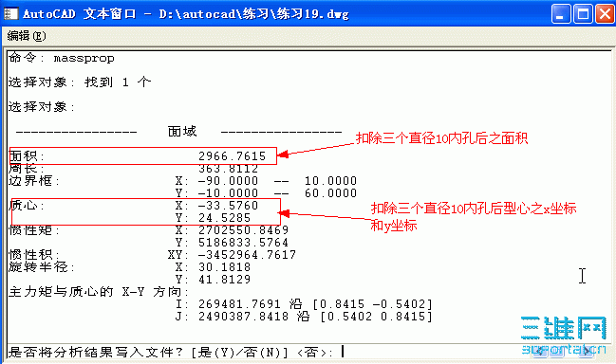Click the '找到 1 个' text
This screenshot has height=364, width=616.
(118, 82)
